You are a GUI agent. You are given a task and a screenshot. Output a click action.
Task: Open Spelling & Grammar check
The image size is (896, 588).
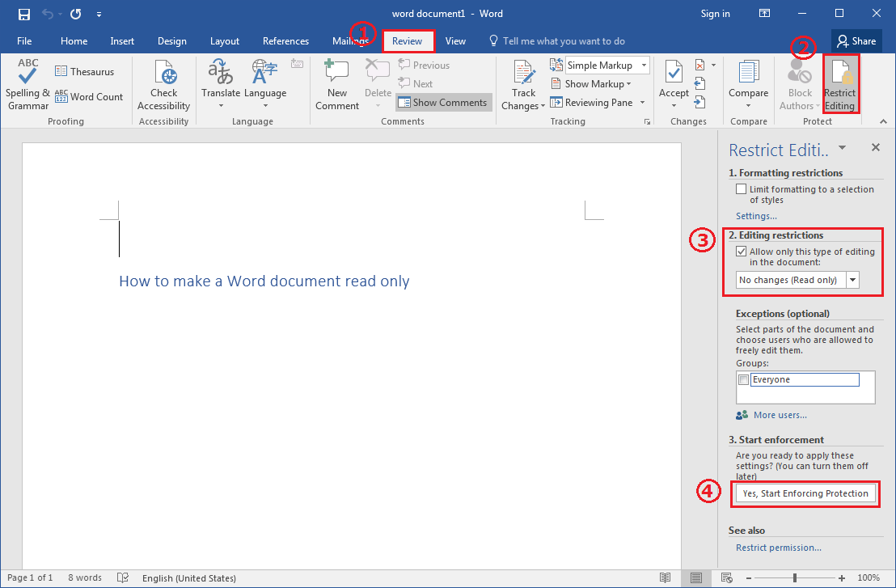coord(28,85)
